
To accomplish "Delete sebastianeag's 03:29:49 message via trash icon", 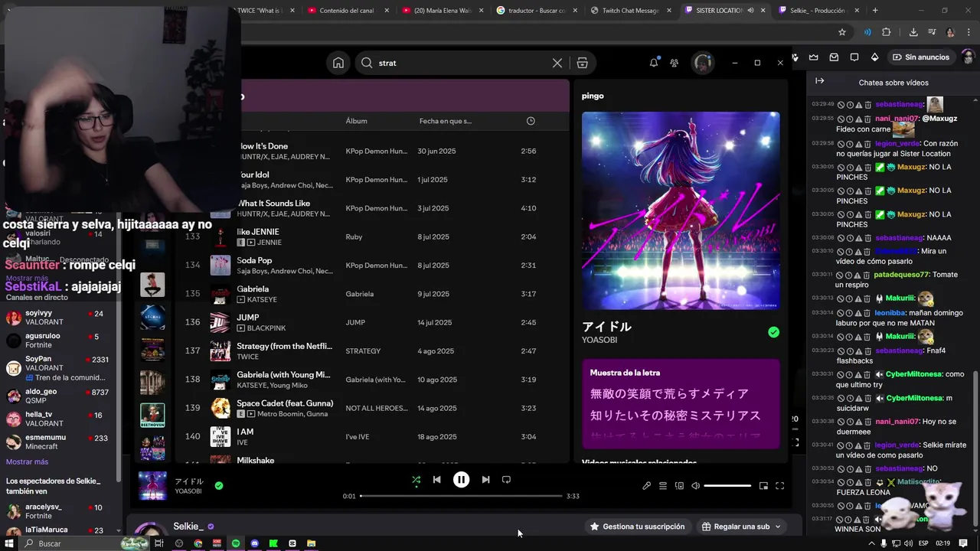I will click(x=867, y=104).
